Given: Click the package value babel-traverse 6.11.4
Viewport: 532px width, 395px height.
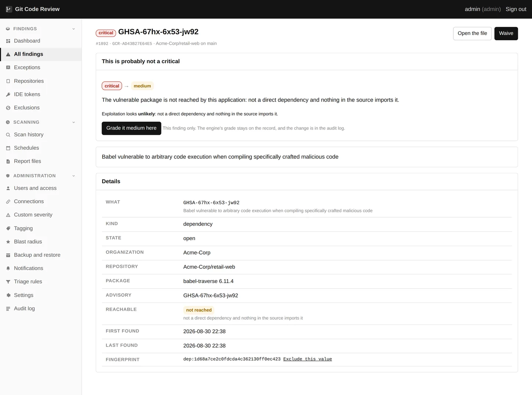Looking at the screenshot, I should pyautogui.click(x=208, y=281).
